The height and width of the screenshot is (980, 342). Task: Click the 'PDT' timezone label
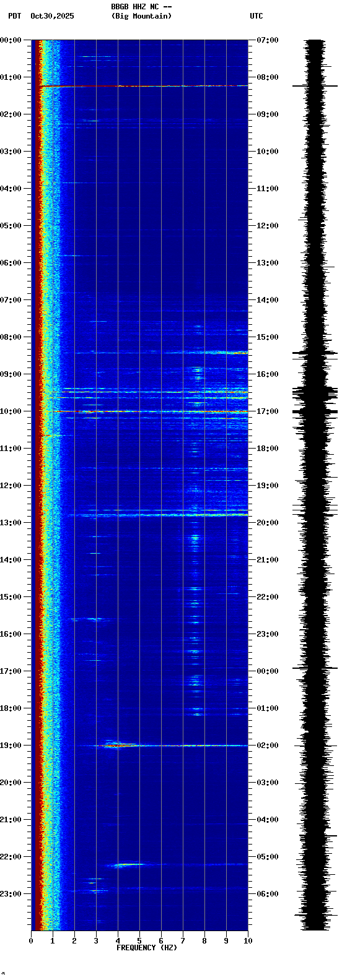click(14, 16)
